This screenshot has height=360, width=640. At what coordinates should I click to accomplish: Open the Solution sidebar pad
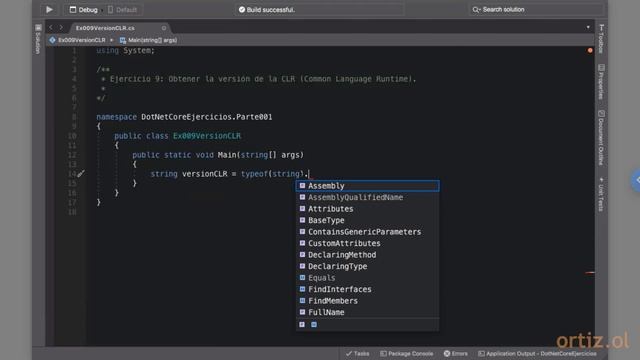coord(38,39)
